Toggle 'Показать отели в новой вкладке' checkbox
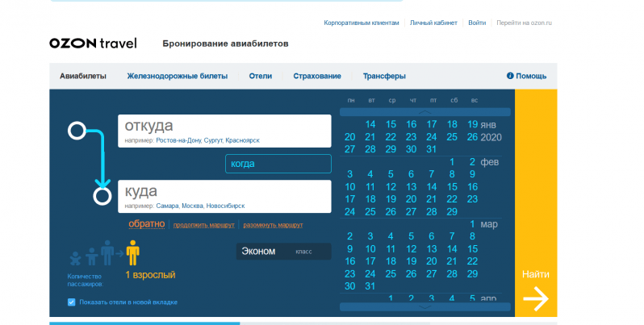 tap(72, 302)
